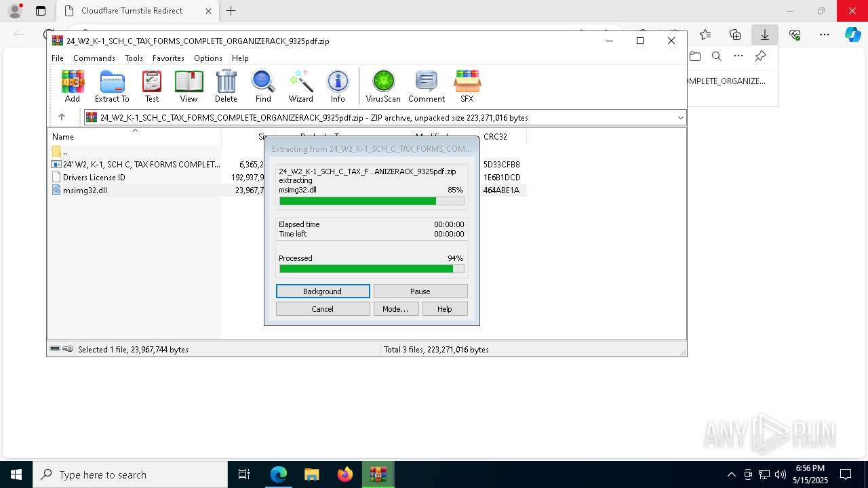Select the 24' W2, K-1, SCH C file
Viewport: 868px width, 488px height.
coord(136,164)
